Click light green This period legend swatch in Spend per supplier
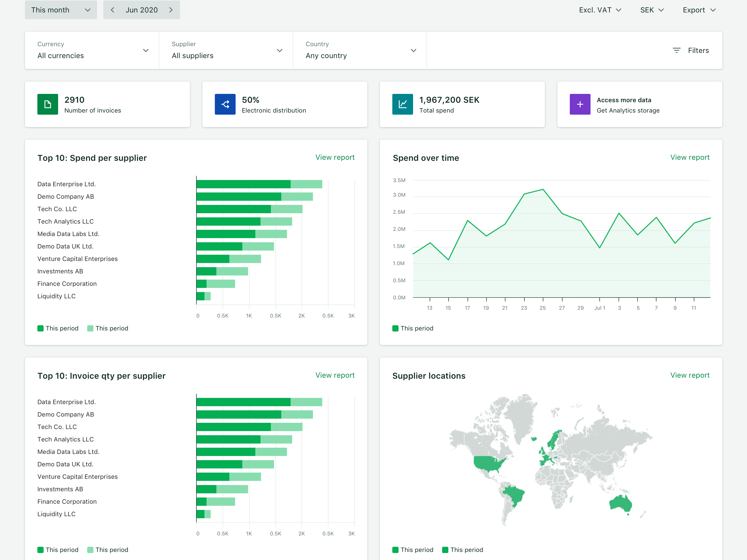The height and width of the screenshot is (560, 747). (90, 328)
